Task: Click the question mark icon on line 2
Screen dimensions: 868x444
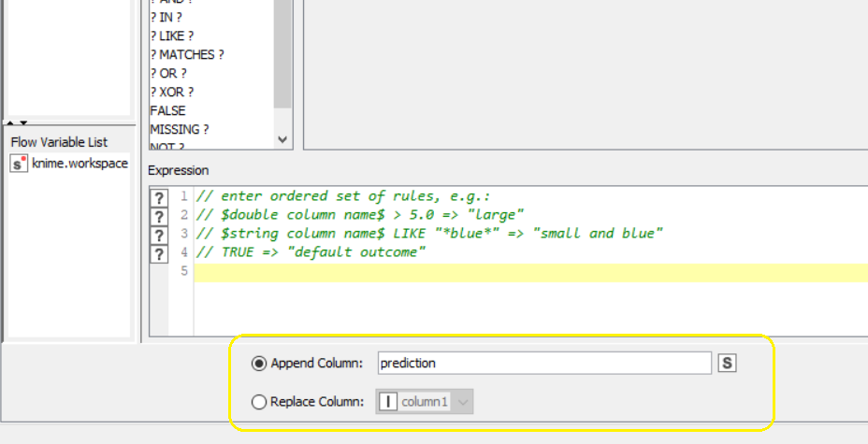Action: 159,216
